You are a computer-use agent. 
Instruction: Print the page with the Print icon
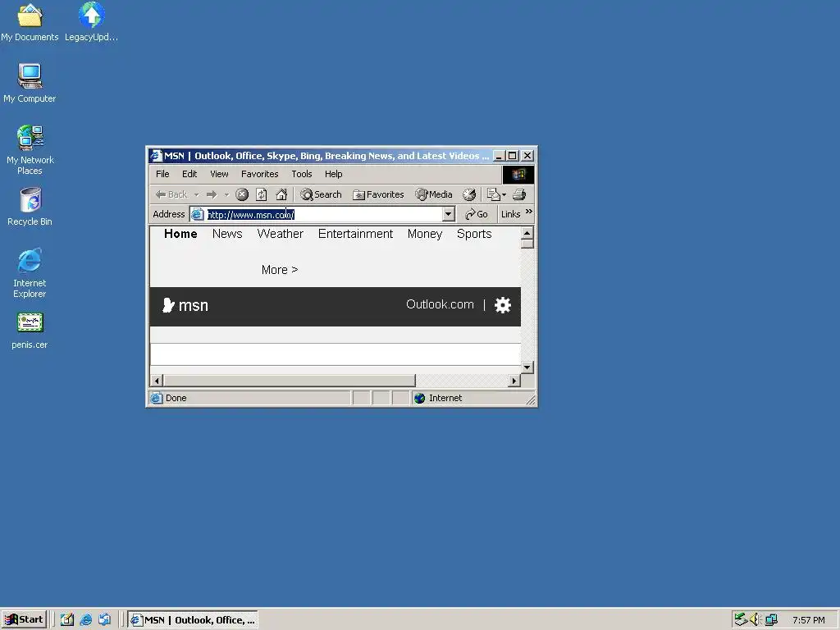(x=519, y=194)
